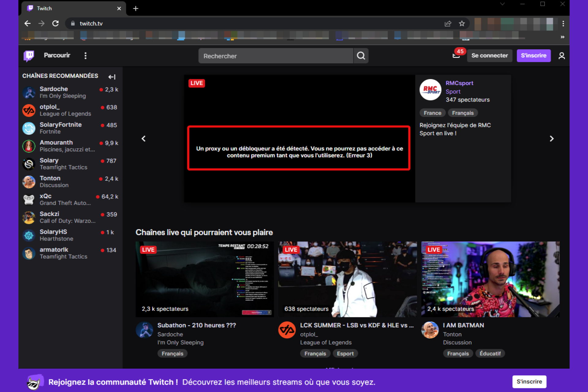Open Sackzi avatar in sidebar
The image size is (588, 392).
click(x=29, y=217)
